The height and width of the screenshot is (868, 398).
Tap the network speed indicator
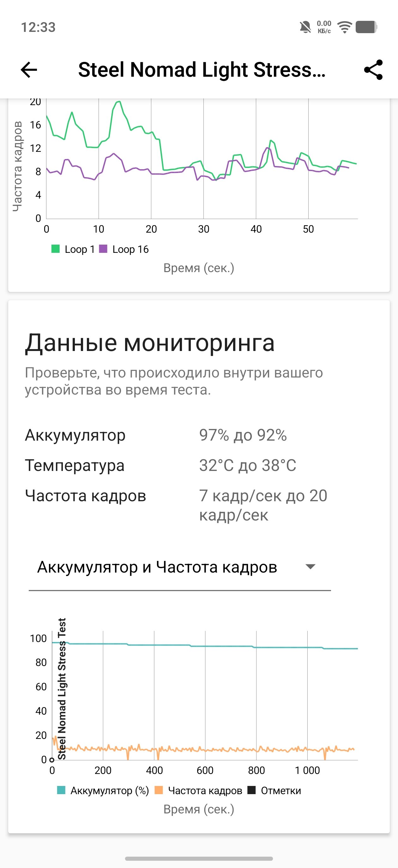pyautogui.click(x=324, y=27)
